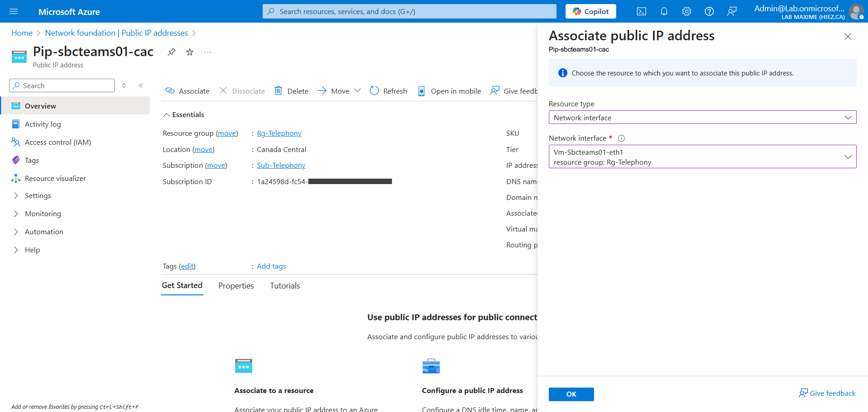Open Cloud Shell from the top bar
The height and width of the screenshot is (412, 868).
coord(641,12)
